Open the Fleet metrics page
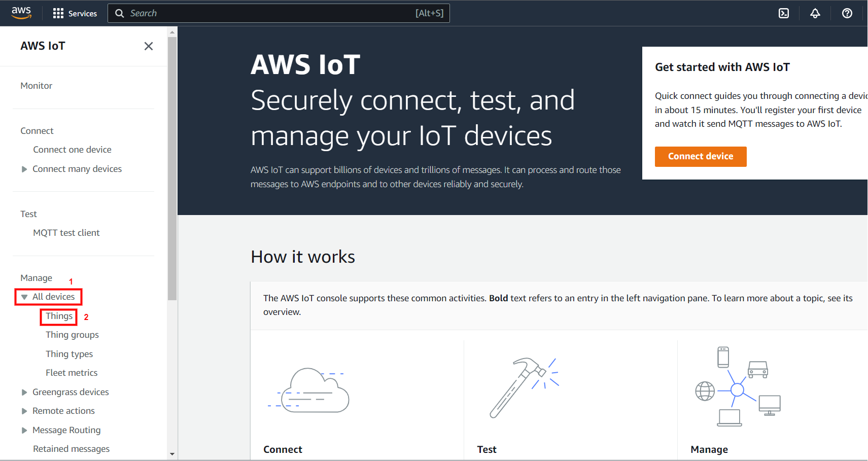 point(72,372)
